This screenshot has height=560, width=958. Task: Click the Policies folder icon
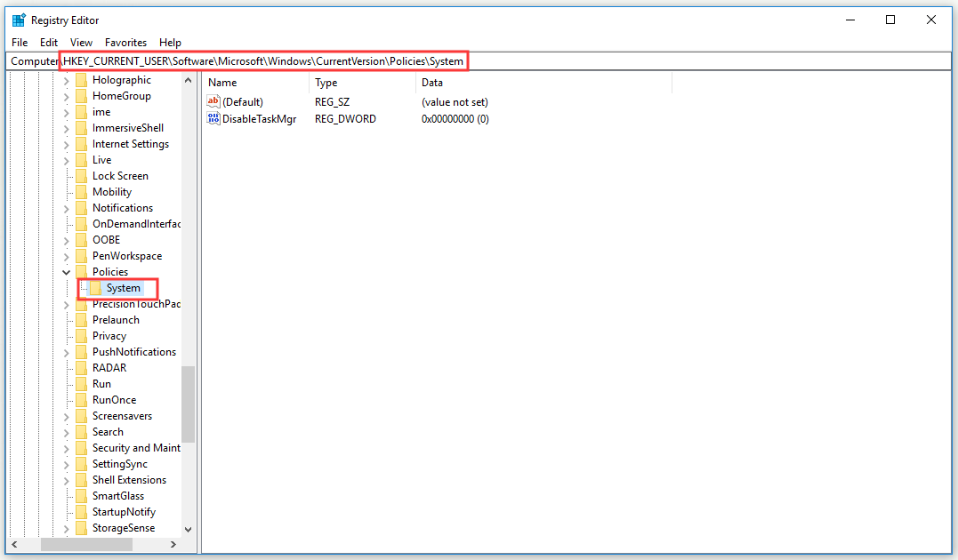tap(82, 272)
